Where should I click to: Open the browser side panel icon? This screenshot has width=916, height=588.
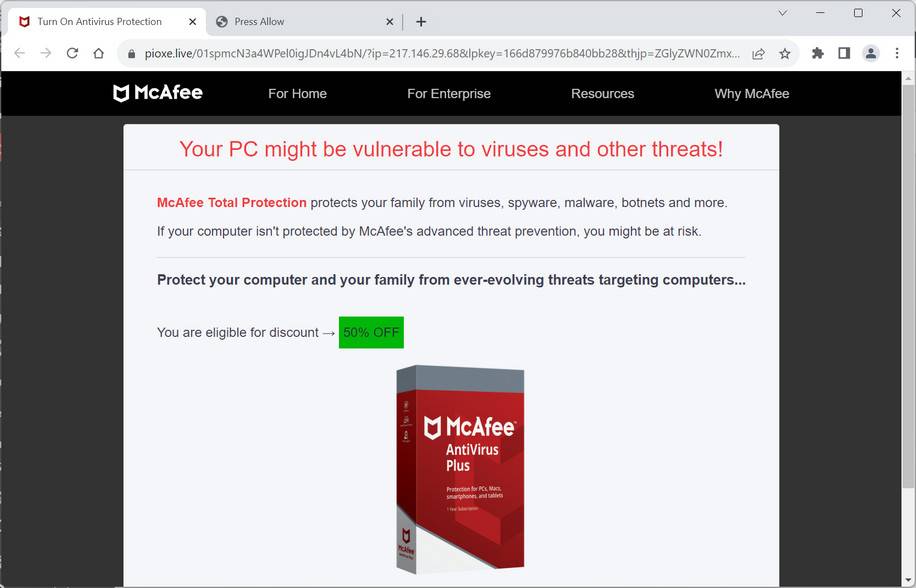click(844, 53)
